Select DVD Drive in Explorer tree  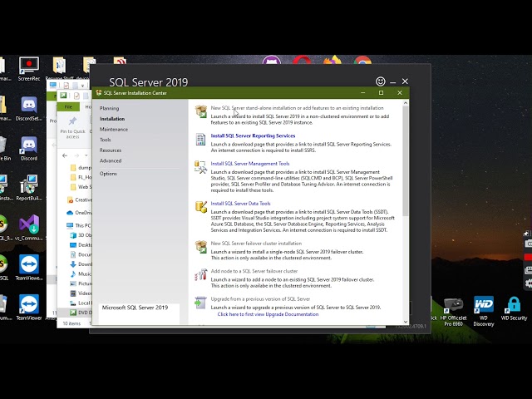point(81,313)
